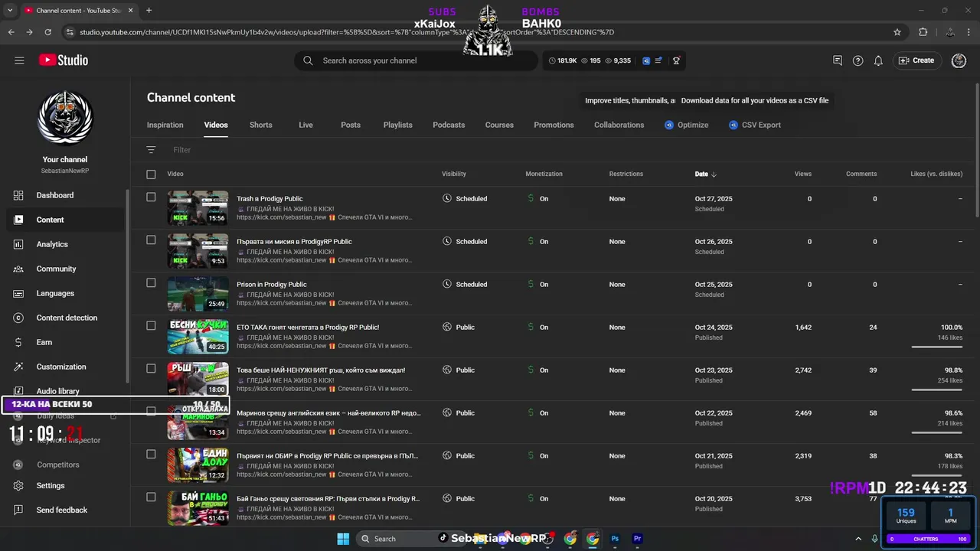Tick checkbox for Prison in Prodigy Public
Image resolution: width=980 pixels, height=551 pixels.
[x=151, y=283]
